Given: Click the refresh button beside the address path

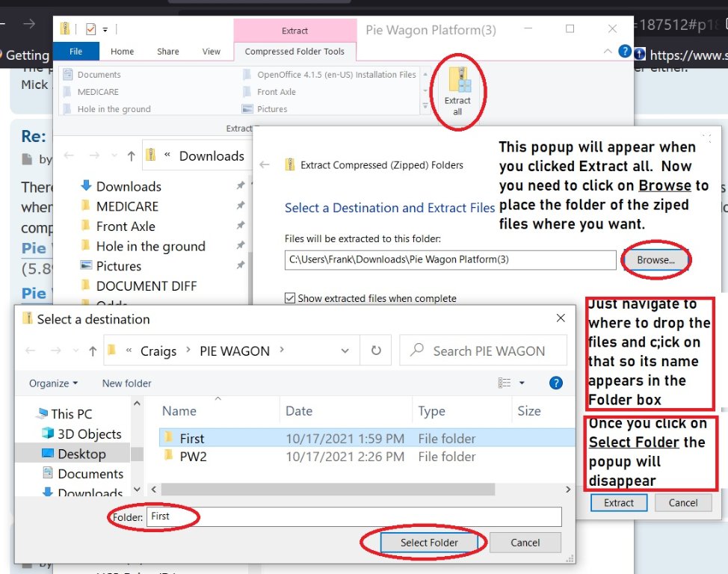Looking at the screenshot, I should (376, 351).
